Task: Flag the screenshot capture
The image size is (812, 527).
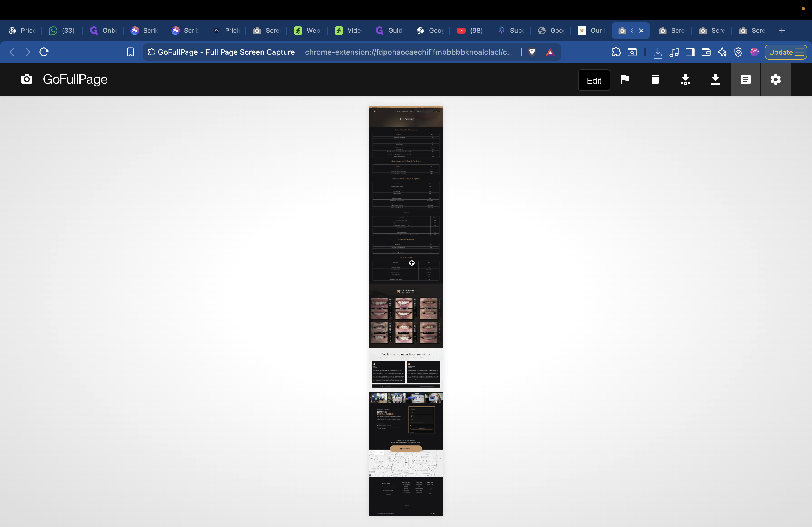Action: click(x=625, y=79)
